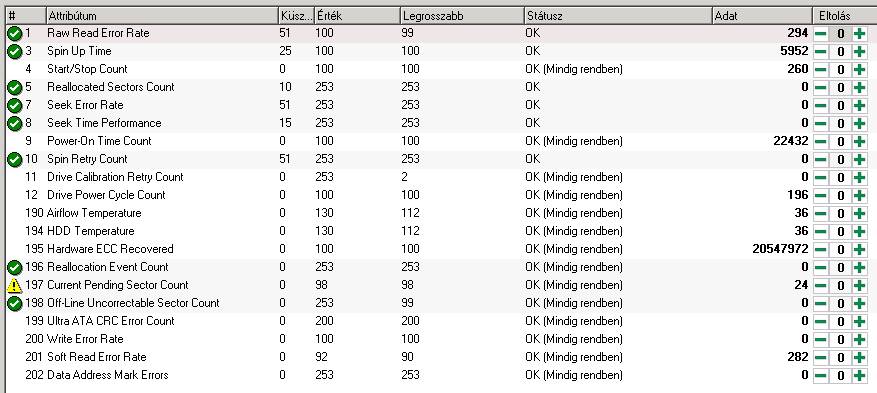
Task: Click minus icon in Power-On Time Count row
Action: tap(821, 141)
